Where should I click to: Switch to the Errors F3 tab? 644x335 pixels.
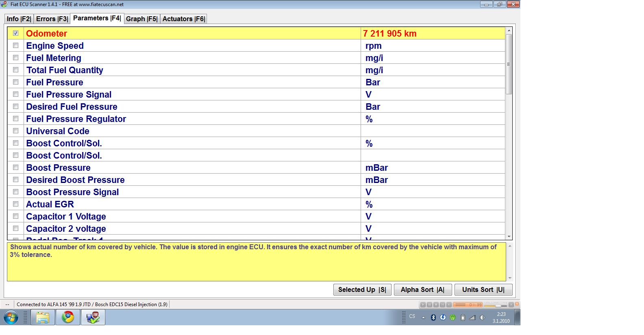point(52,19)
